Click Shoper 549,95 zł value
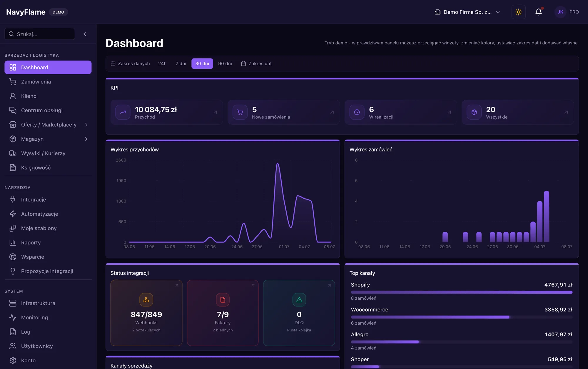588x369 pixels. click(x=560, y=359)
